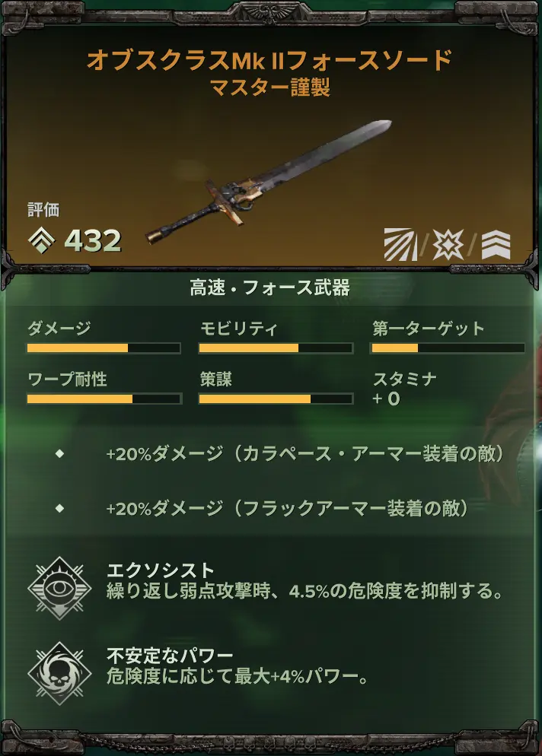Viewport: 542px width, 756px height.
Task: Click the 策謀 stat bar
Action: click(x=276, y=399)
